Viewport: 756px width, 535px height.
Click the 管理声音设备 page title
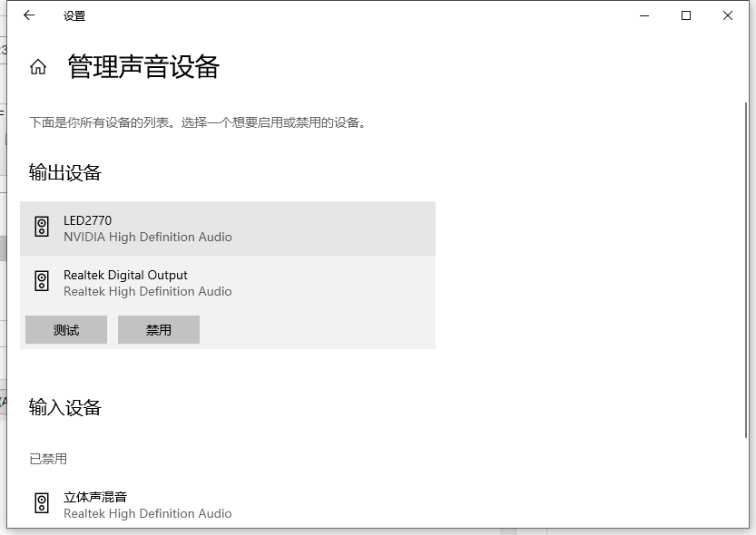tap(143, 67)
